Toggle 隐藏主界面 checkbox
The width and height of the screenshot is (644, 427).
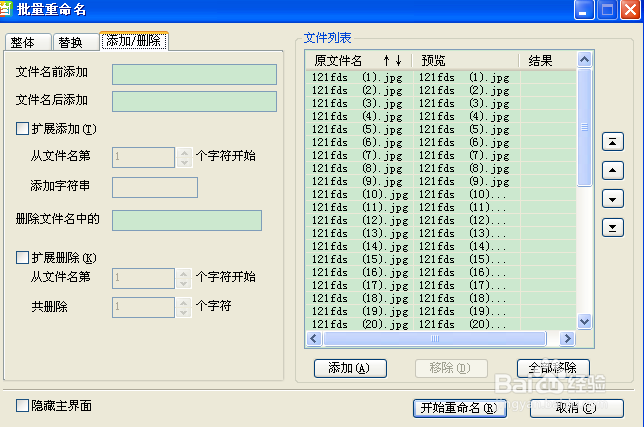point(22,406)
